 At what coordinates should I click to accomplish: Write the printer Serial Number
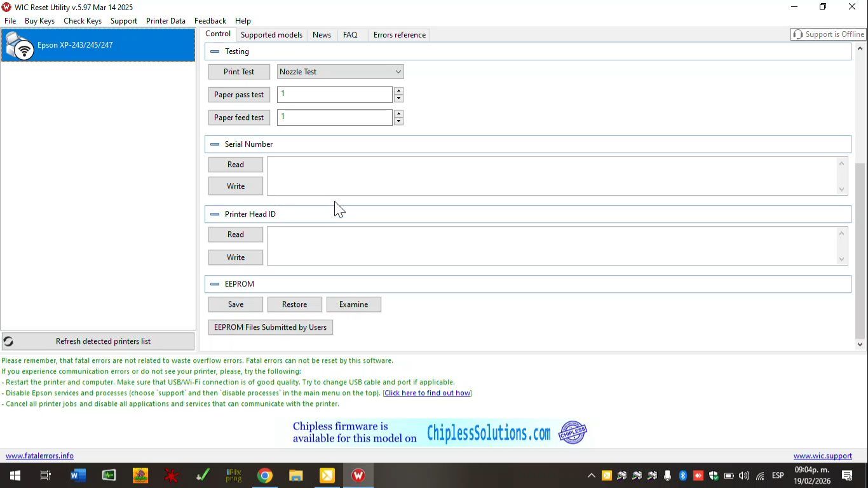[x=236, y=186]
